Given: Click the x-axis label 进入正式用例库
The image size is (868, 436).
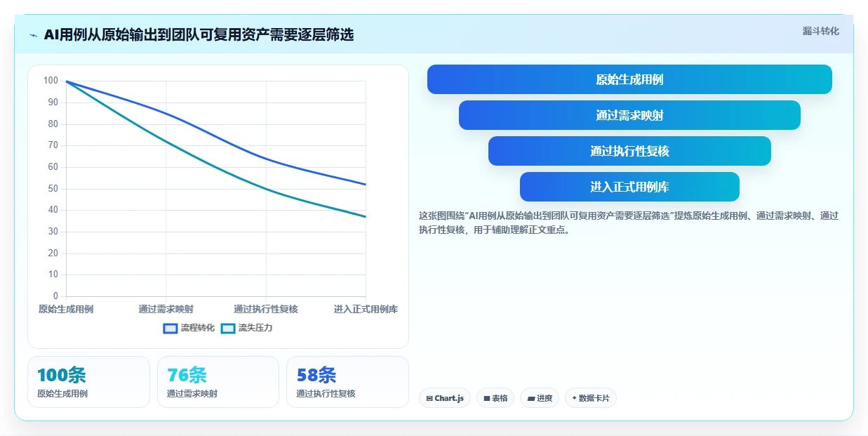Looking at the screenshot, I should [x=366, y=309].
